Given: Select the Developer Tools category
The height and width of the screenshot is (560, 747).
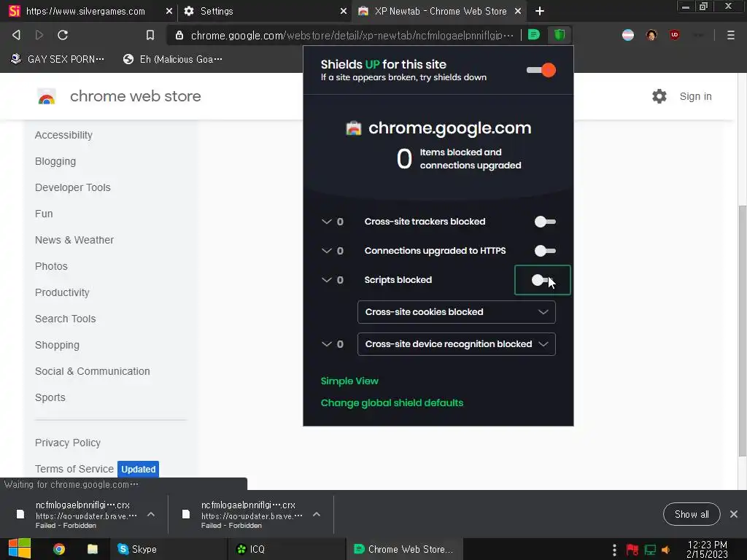Looking at the screenshot, I should click(x=72, y=187).
